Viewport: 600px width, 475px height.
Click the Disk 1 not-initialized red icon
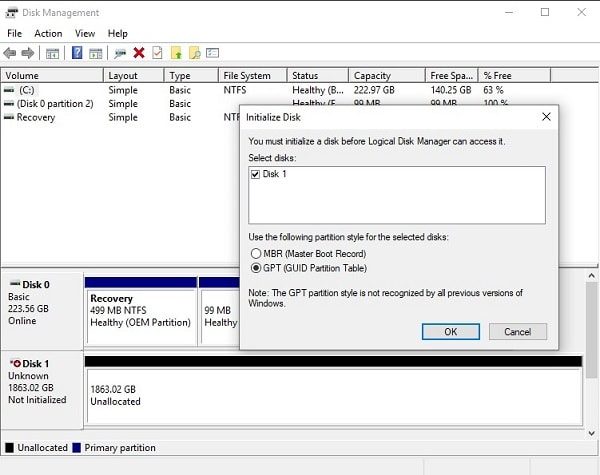point(15,363)
